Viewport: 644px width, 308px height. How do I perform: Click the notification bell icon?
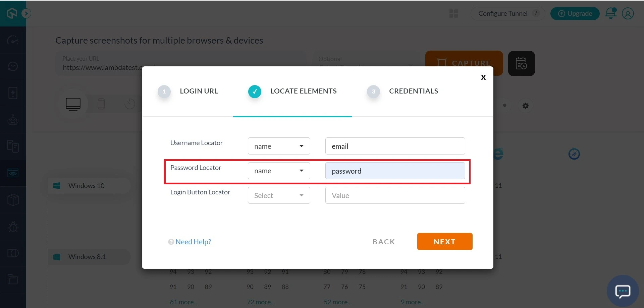click(x=610, y=13)
